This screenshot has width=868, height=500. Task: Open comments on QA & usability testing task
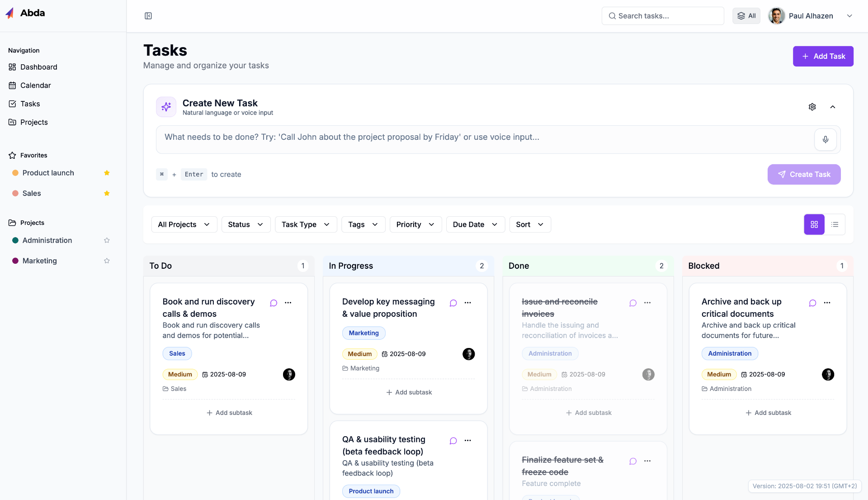click(453, 441)
